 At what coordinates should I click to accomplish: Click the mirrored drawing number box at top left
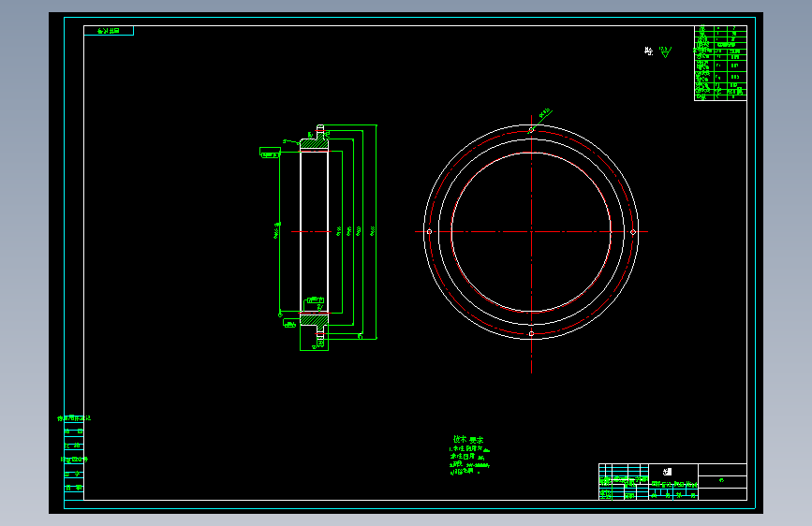(109, 31)
